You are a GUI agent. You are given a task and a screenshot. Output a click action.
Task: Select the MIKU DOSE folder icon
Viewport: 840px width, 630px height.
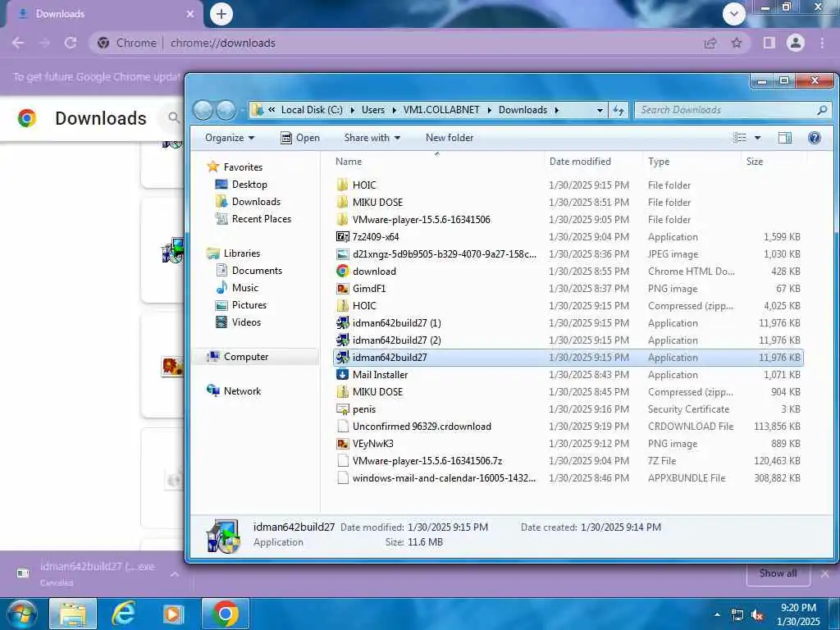point(342,203)
